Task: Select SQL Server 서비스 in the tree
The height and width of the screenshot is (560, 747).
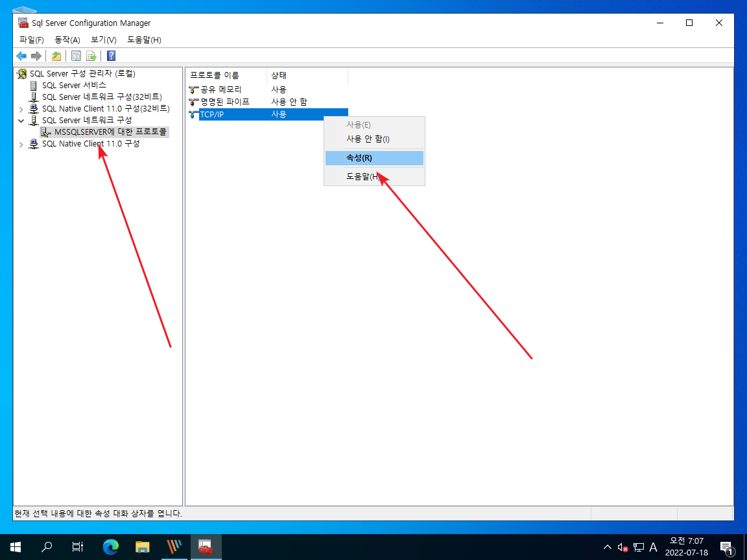Action: click(x=74, y=86)
